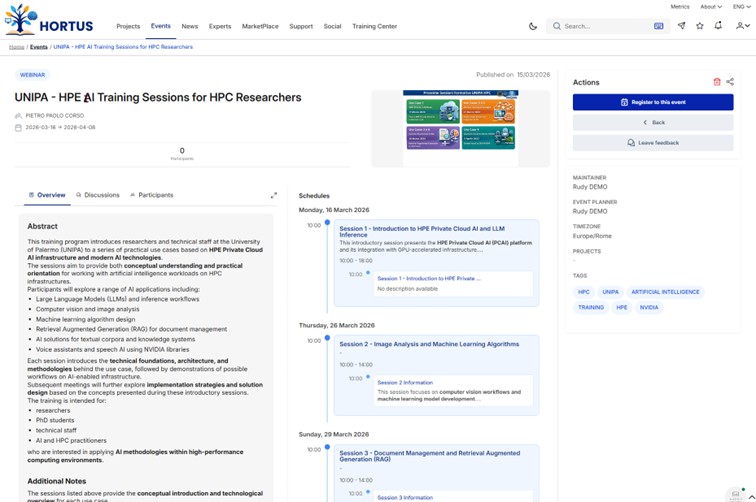The image size is (756, 502).
Task: Open the Metrics link
Action: (680, 7)
